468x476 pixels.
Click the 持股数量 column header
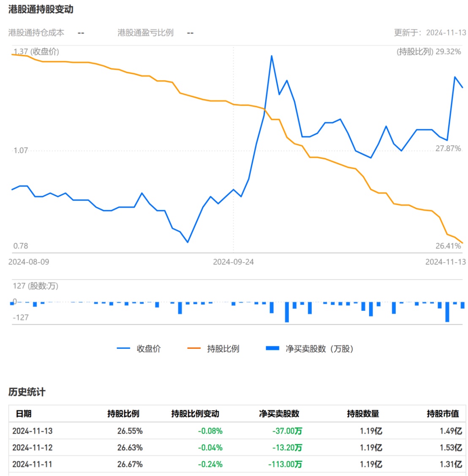click(363, 413)
